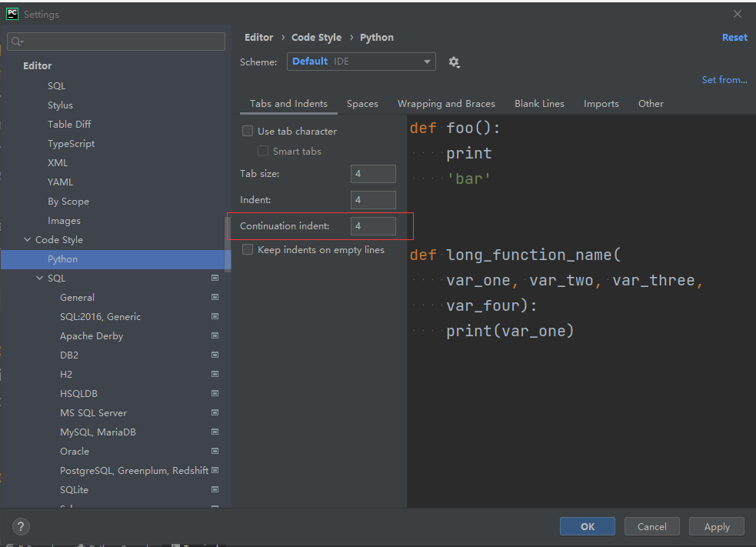Click the OK button
756x547 pixels.
click(588, 526)
